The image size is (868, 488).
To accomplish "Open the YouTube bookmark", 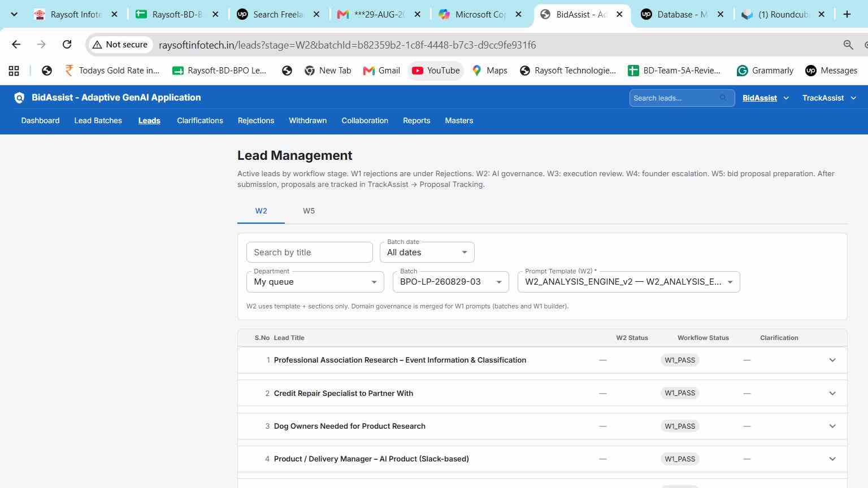I will click(x=436, y=71).
